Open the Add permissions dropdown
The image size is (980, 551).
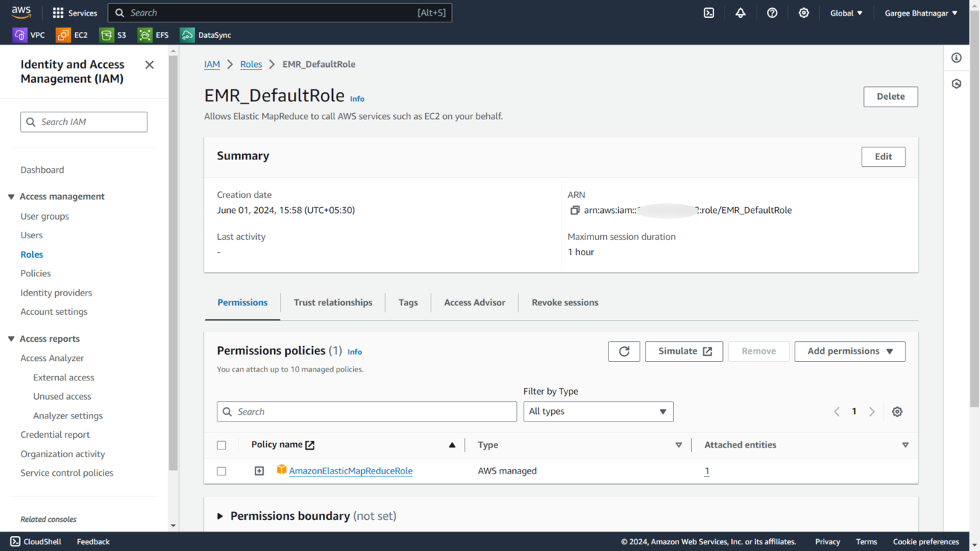point(850,351)
